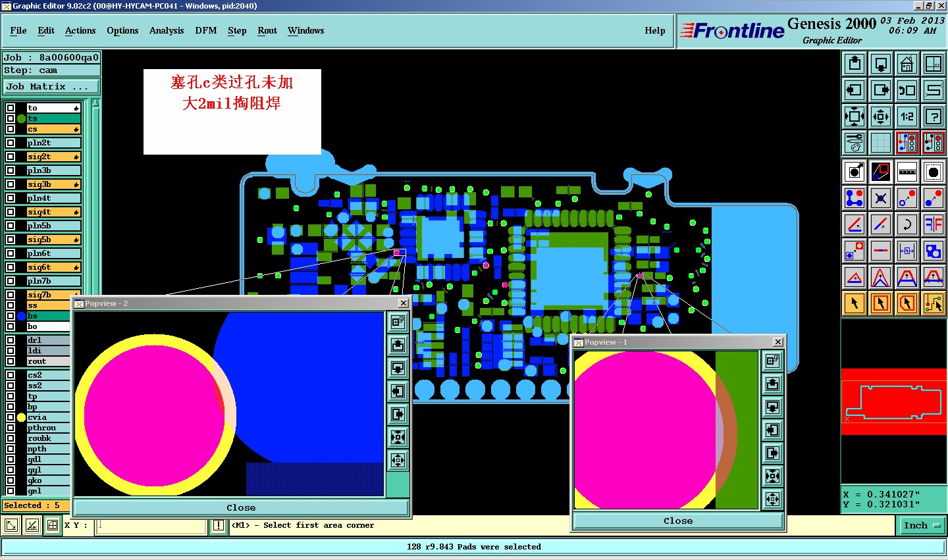Click the mirror F tool icon

click(x=934, y=224)
